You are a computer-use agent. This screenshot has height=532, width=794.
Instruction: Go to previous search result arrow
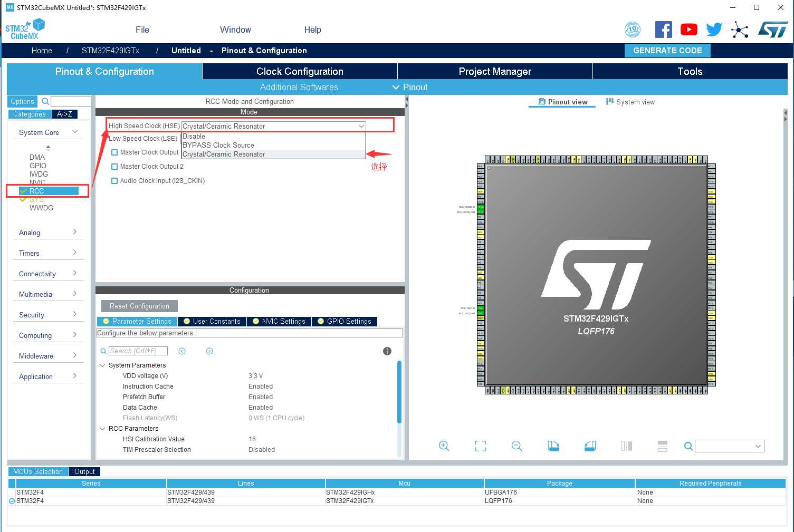(182, 351)
